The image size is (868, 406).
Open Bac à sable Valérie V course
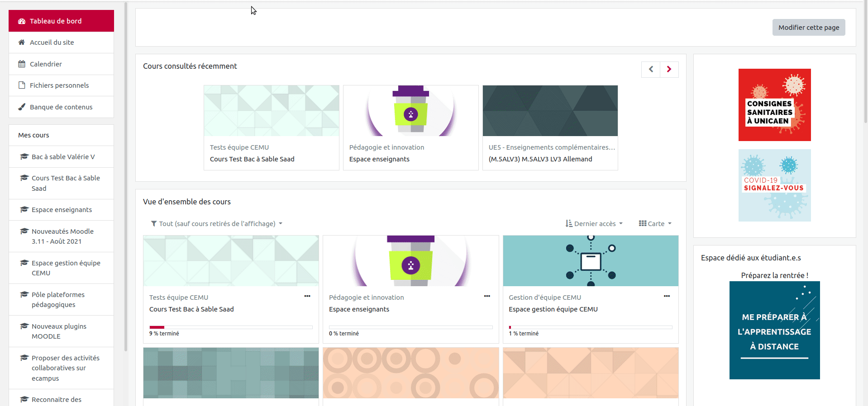coord(63,157)
